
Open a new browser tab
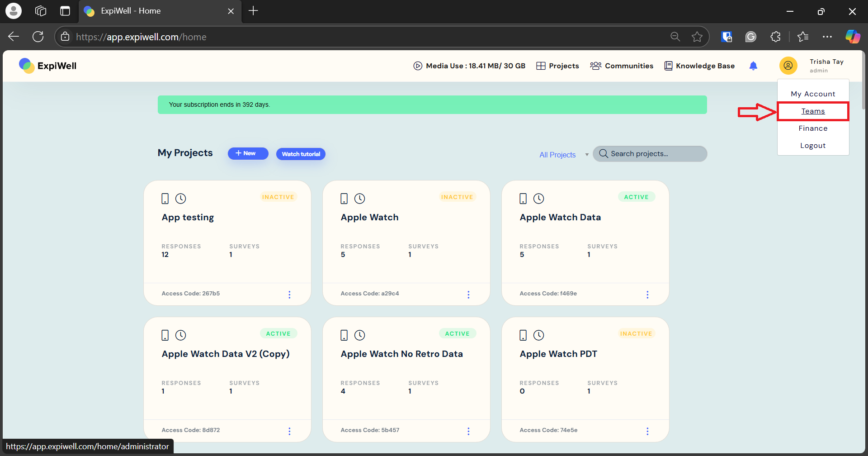[253, 11]
